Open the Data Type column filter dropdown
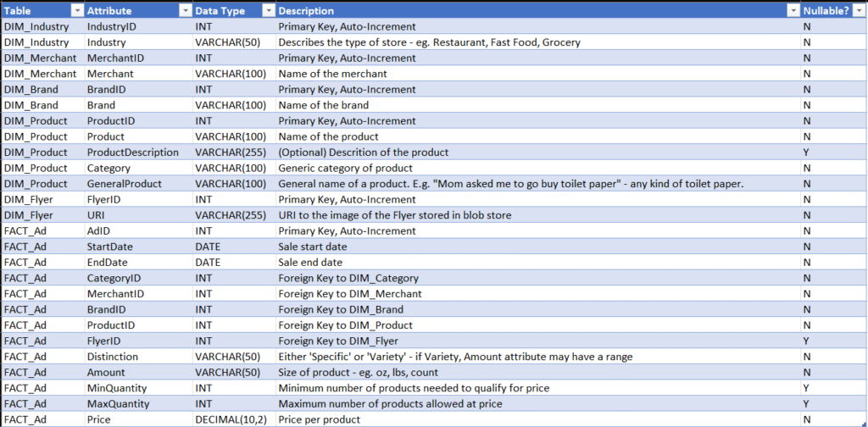Viewport: 868px width, 427px height. (268, 11)
